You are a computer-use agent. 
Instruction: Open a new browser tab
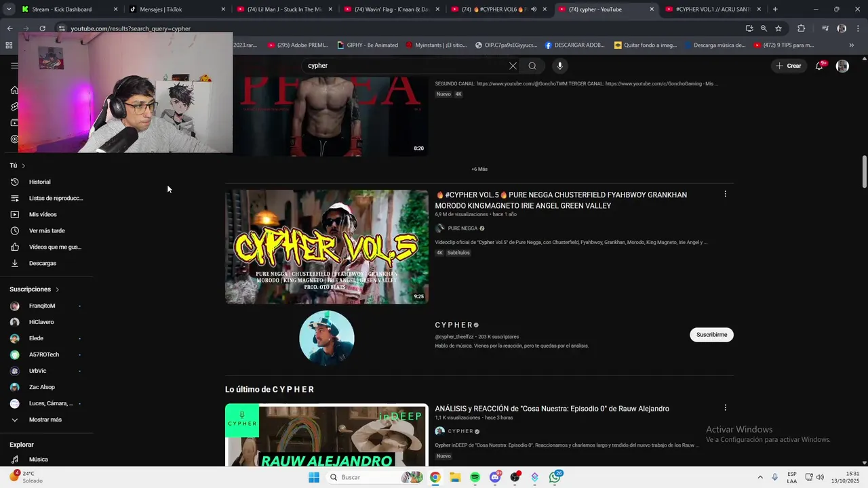coord(775,9)
